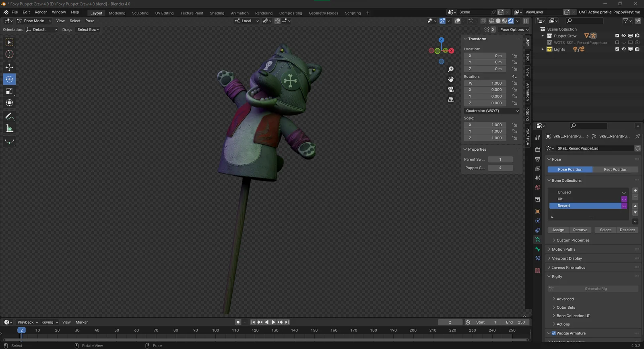Toggle auto keying record button

(x=238, y=322)
